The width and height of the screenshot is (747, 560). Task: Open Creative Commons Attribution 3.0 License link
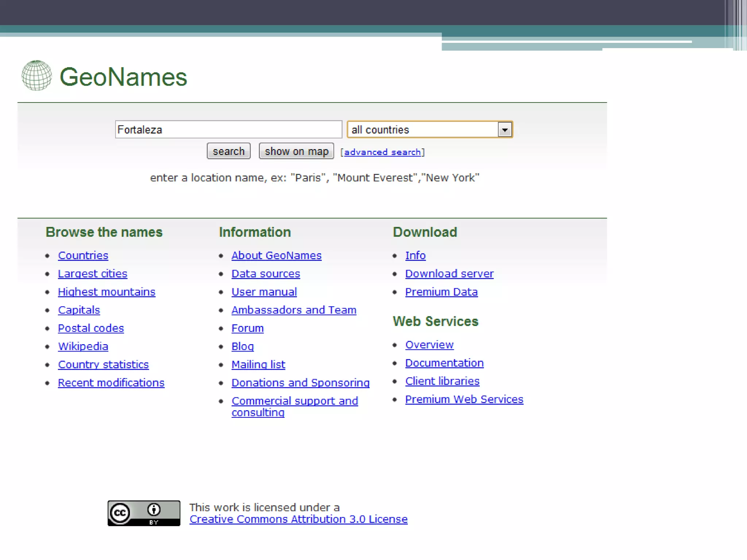(x=298, y=519)
